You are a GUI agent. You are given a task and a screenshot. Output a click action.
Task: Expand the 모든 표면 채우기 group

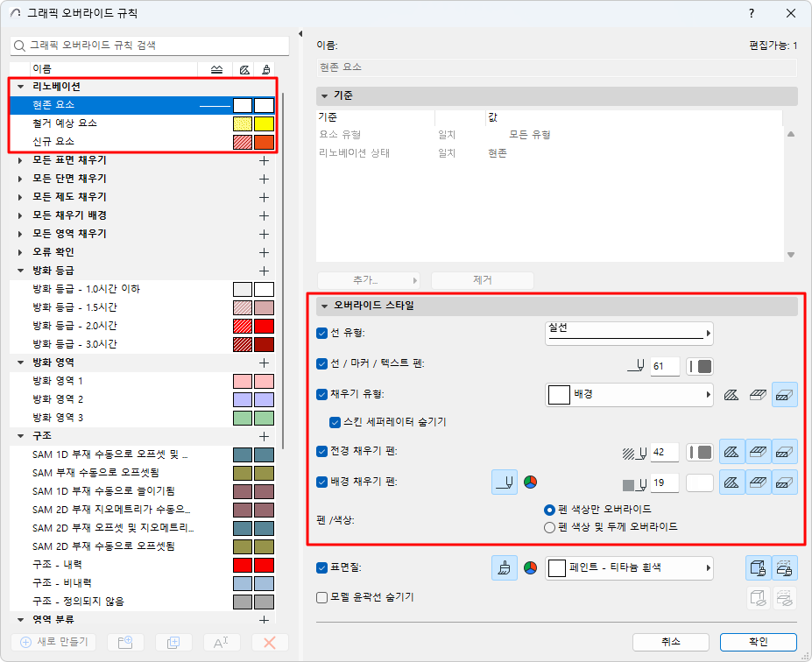click(x=20, y=160)
